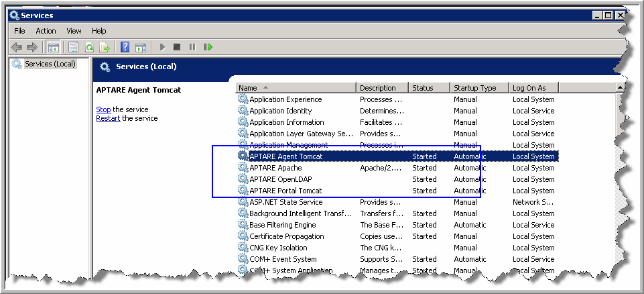The image size is (644, 294).
Task: Select Services (Local) in the console tree
Action: click(50, 64)
